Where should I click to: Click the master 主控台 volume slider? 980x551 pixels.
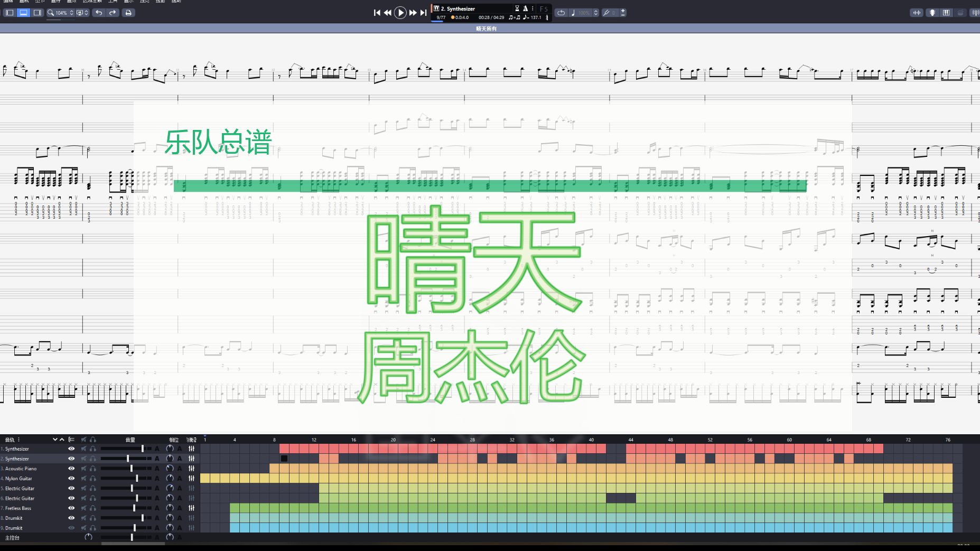(x=126, y=537)
